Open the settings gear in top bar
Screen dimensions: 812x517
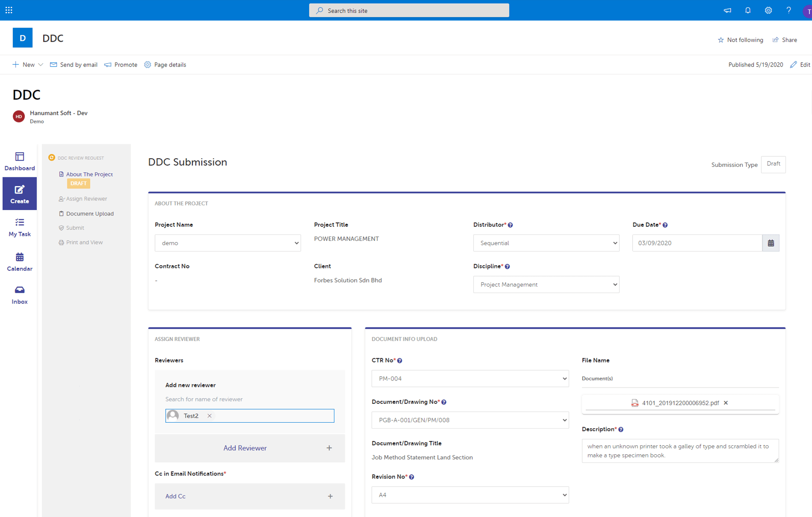pos(768,10)
